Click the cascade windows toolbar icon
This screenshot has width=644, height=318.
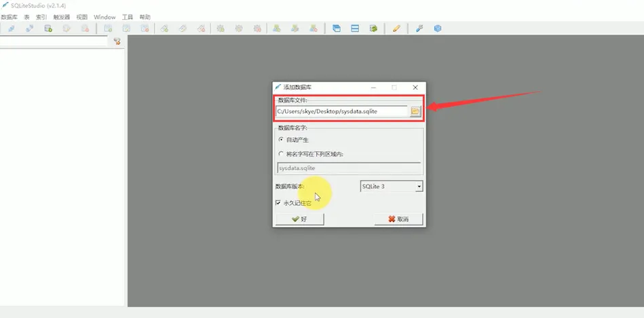point(337,29)
